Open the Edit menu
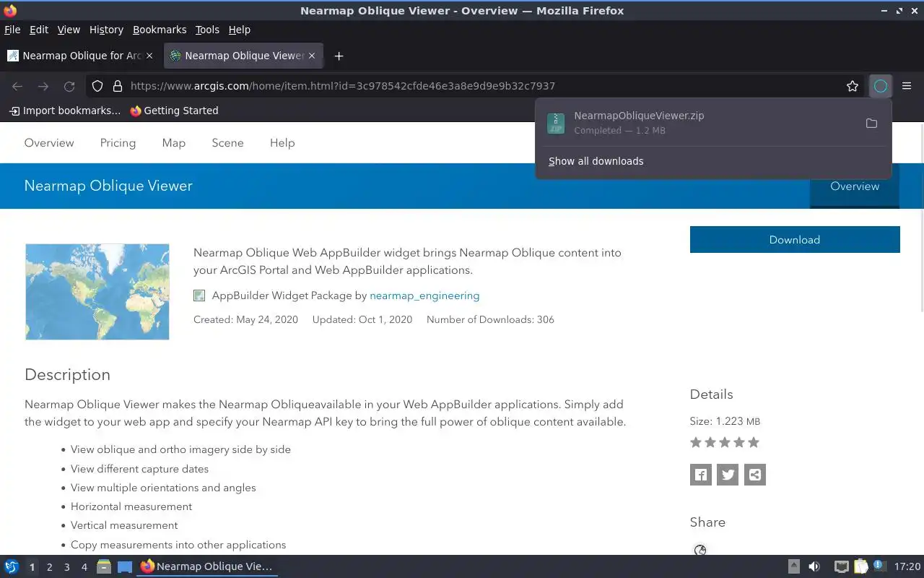924x578 pixels. [x=39, y=30]
